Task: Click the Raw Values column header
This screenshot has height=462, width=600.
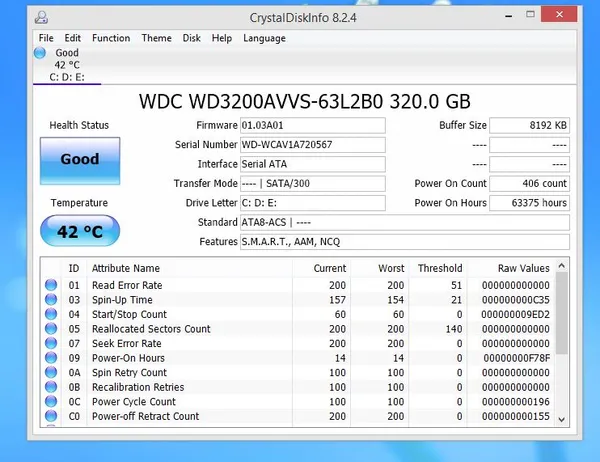Action: tap(523, 268)
